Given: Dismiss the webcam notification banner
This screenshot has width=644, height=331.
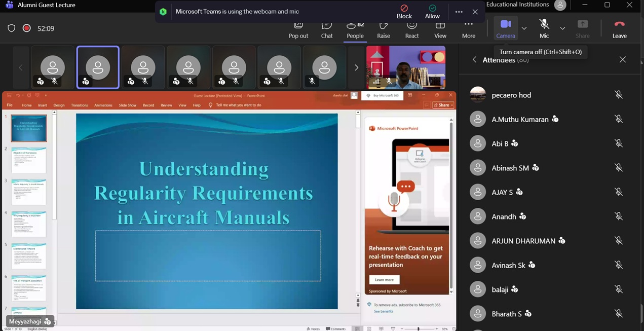Looking at the screenshot, I should [x=475, y=12].
